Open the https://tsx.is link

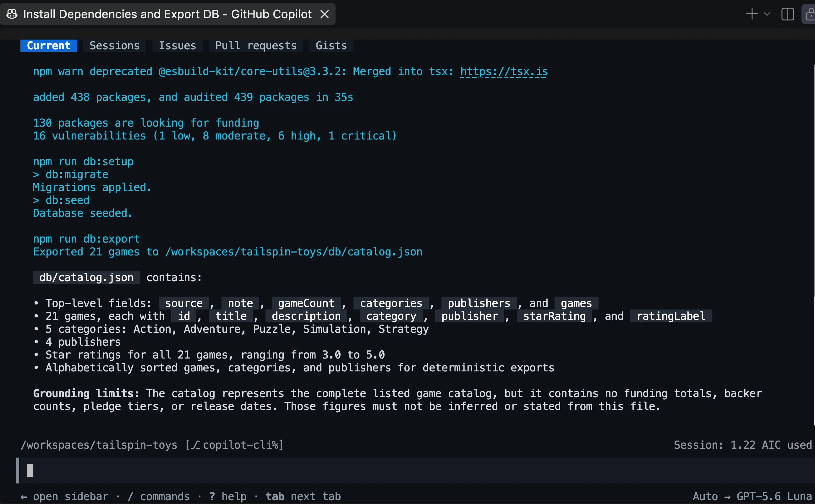tap(504, 71)
